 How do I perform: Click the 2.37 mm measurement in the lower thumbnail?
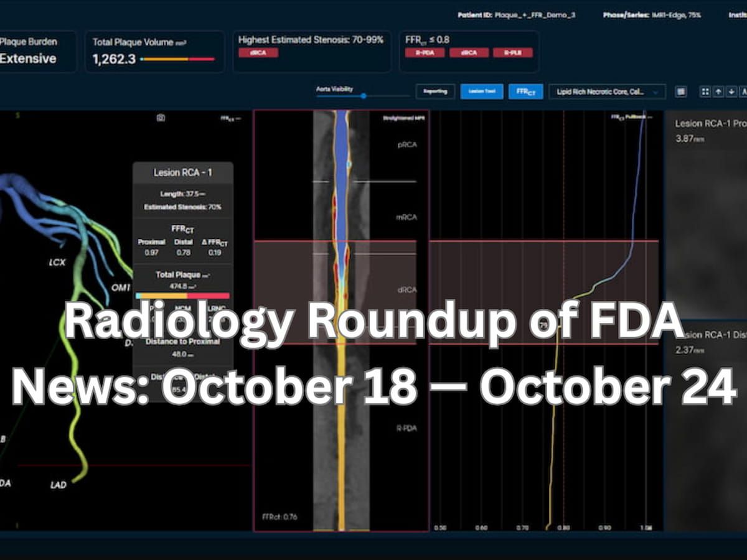[690, 350]
